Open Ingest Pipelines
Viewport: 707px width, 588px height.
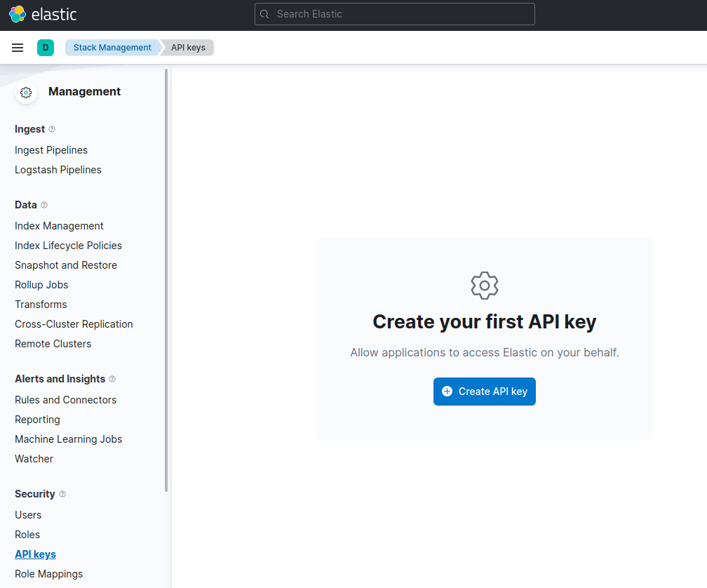51,150
